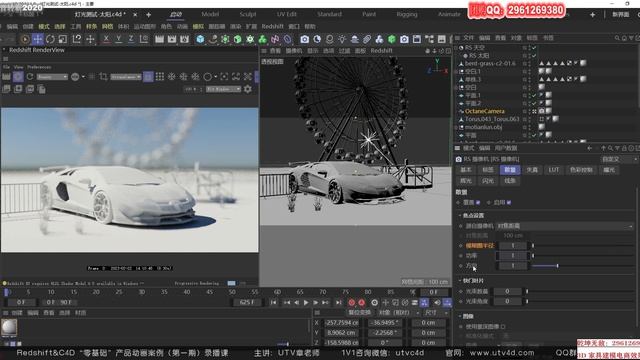Click the first camera icon in toolbar
The height and width of the screenshot is (360, 640).
pyautogui.click(x=304, y=39)
